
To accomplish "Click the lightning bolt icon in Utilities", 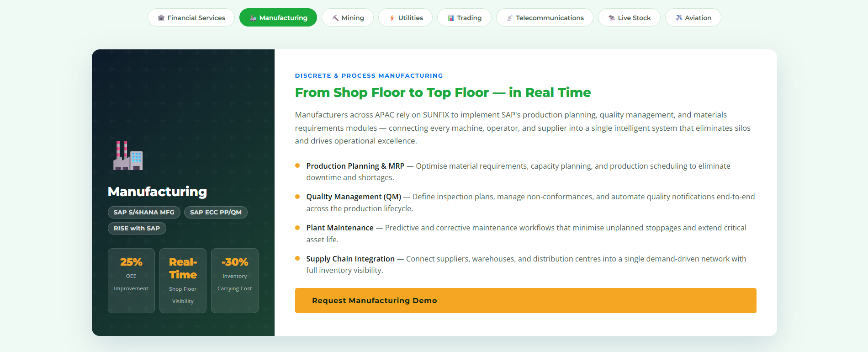I will coord(392,18).
